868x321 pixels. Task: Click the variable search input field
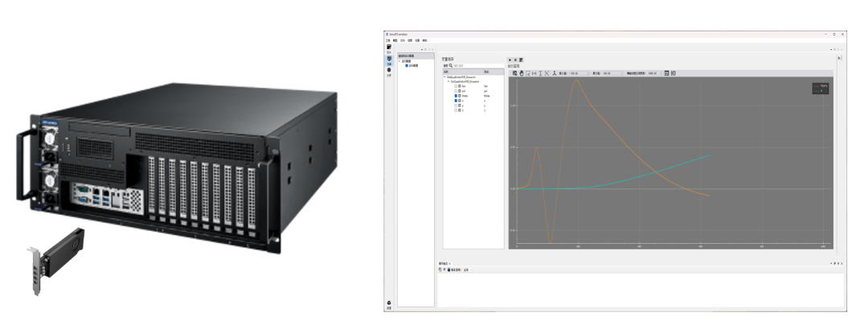click(x=479, y=65)
